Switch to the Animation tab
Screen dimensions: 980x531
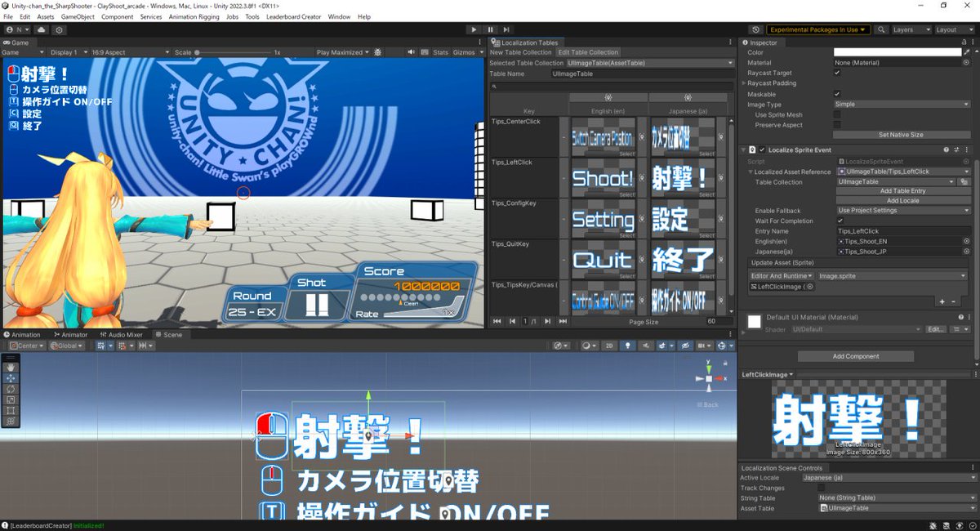tap(22, 335)
